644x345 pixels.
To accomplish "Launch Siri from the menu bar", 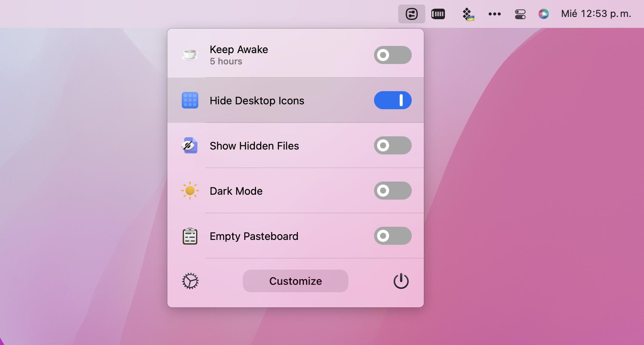I will click(x=543, y=14).
